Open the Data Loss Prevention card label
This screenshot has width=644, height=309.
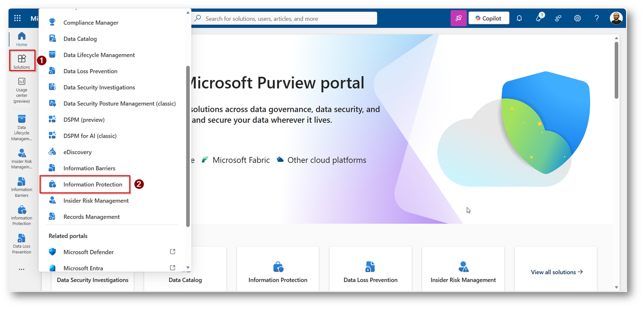pyautogui.click(x=371, y=280)
